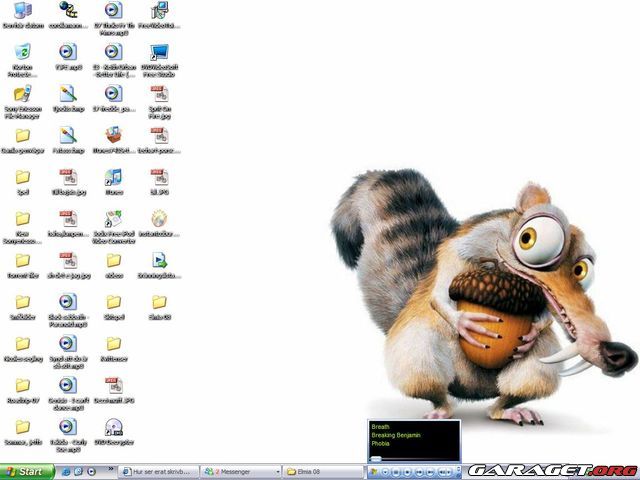Select the DVD Decrypter desktop icon
This screenshot has width=640, height=480.
point(113,427)
